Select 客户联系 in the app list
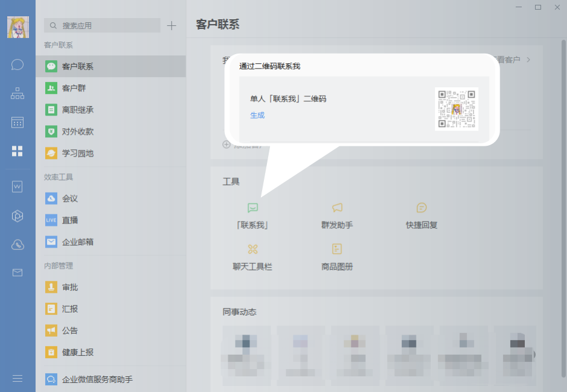Screen dimensions: 567x392 coord(111,66)
